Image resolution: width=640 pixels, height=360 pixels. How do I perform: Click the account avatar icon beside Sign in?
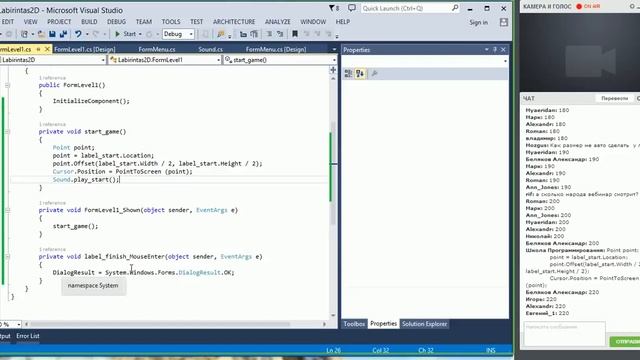pos(504,22)
